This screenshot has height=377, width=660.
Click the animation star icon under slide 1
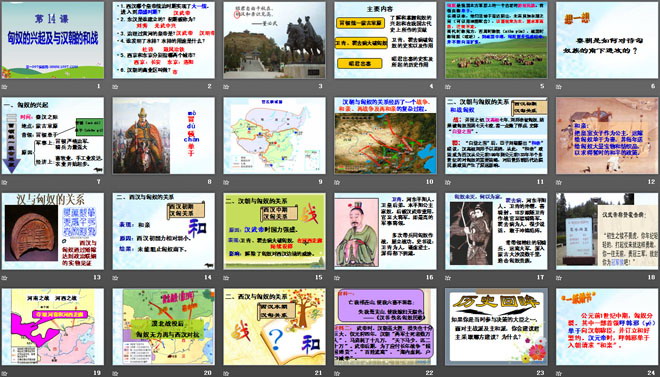4,87
